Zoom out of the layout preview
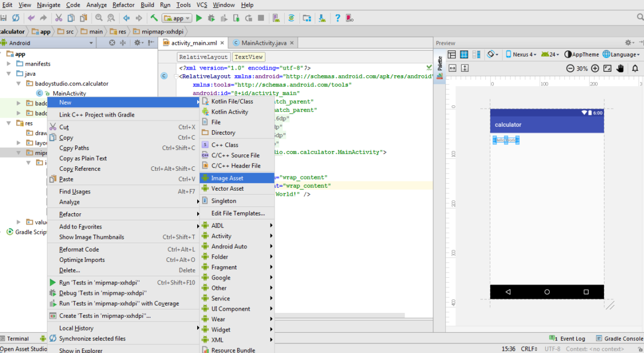 pos(570,68)
